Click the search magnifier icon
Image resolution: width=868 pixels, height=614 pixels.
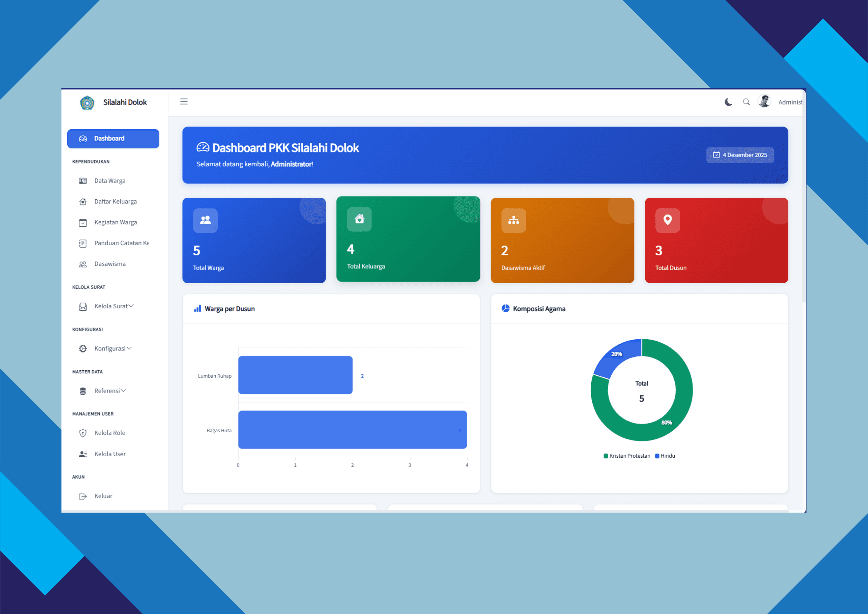[x=746, y=102]
